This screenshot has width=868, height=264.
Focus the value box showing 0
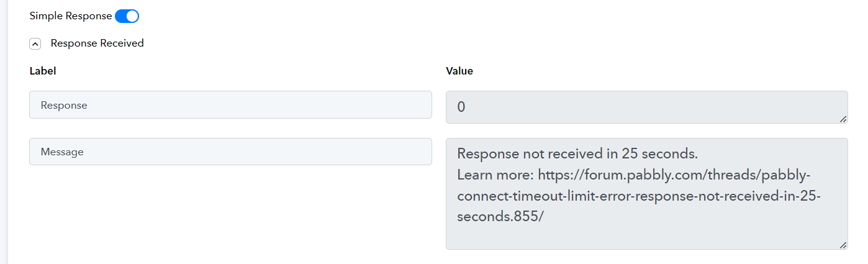pyautogui.click(x=646, y=107)
